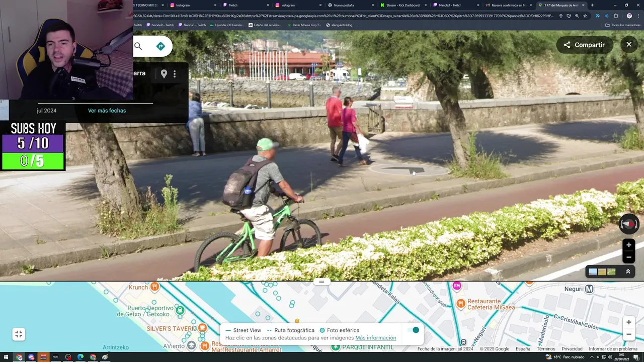Click the weather 18°C taskbar widget
This screenshot has height=362, width=644.
[565, 357]
